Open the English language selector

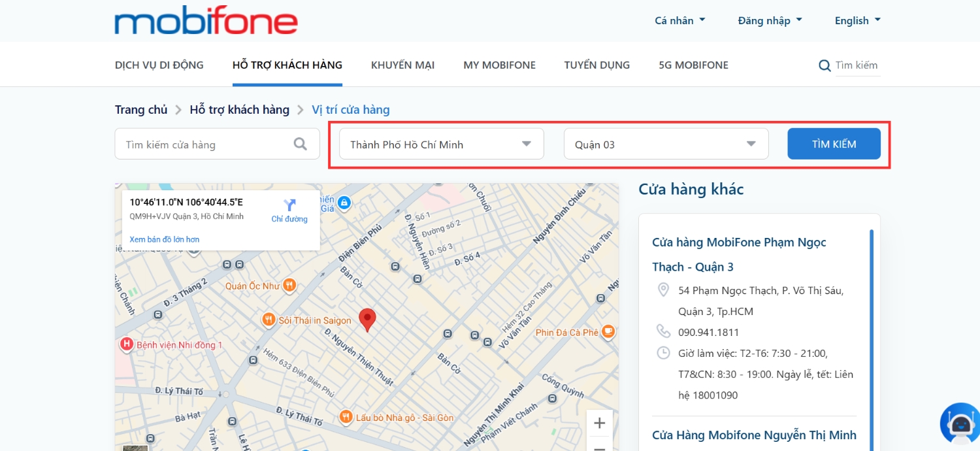(858, 20)
